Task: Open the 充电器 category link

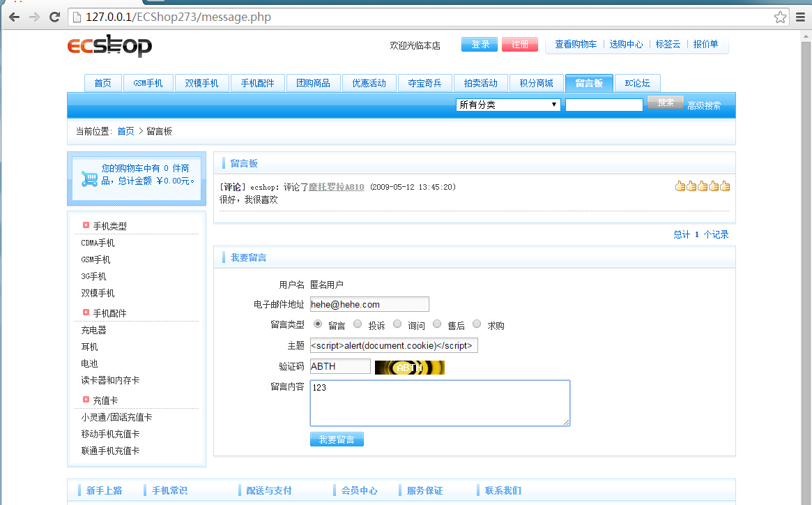Action: (93, 330)
